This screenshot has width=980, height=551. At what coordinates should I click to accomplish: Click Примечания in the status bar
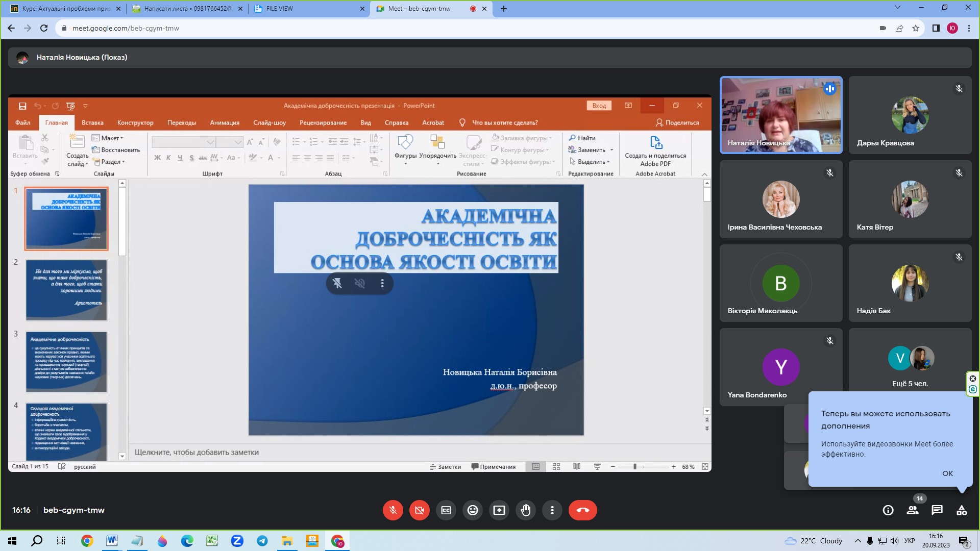tap(493, 466)
